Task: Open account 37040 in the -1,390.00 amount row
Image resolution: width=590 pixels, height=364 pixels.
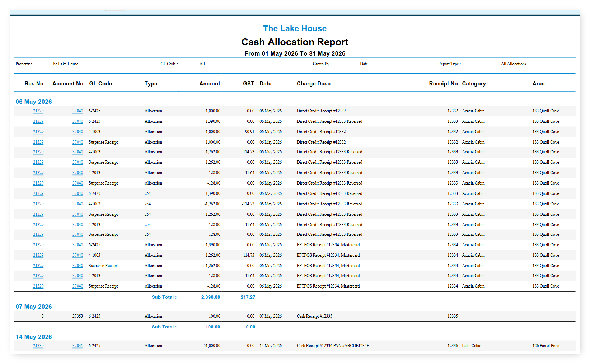Action: (78, 193)
